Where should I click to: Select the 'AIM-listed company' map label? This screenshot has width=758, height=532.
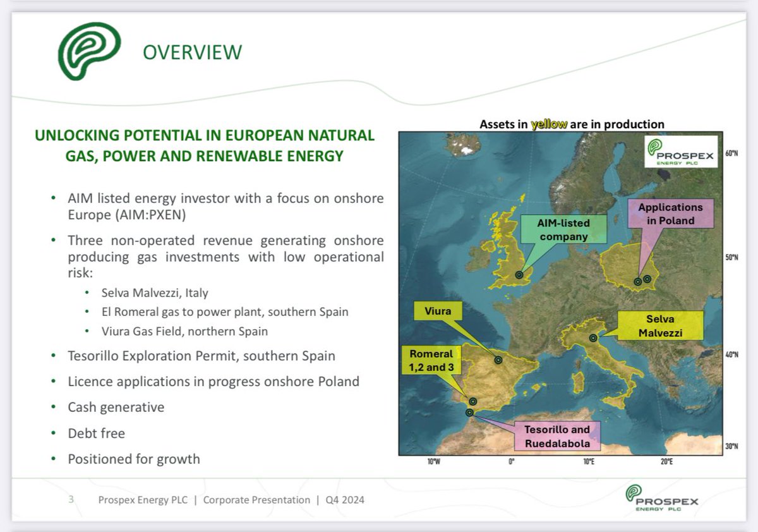(563, 231)
